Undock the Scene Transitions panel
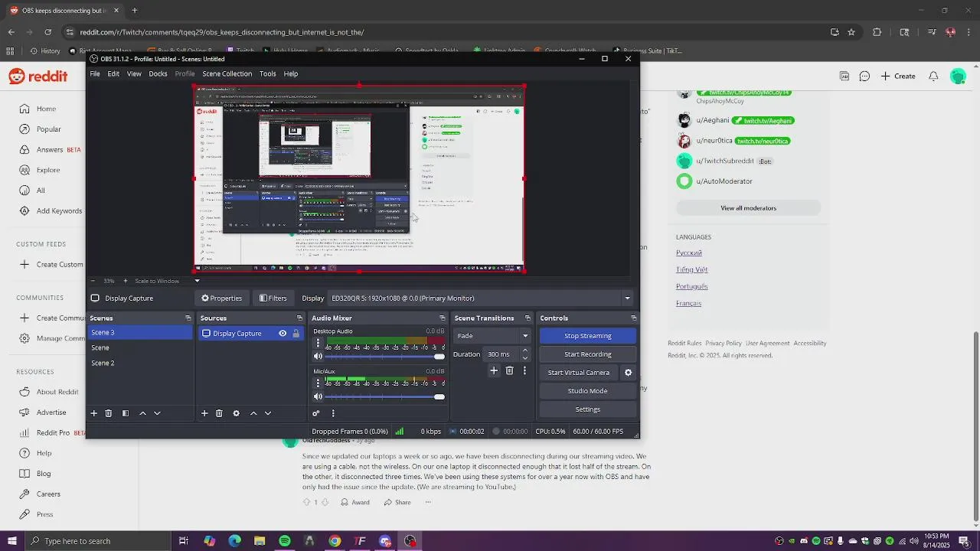This screenshot has width=980, height=551. coord(528,318)
